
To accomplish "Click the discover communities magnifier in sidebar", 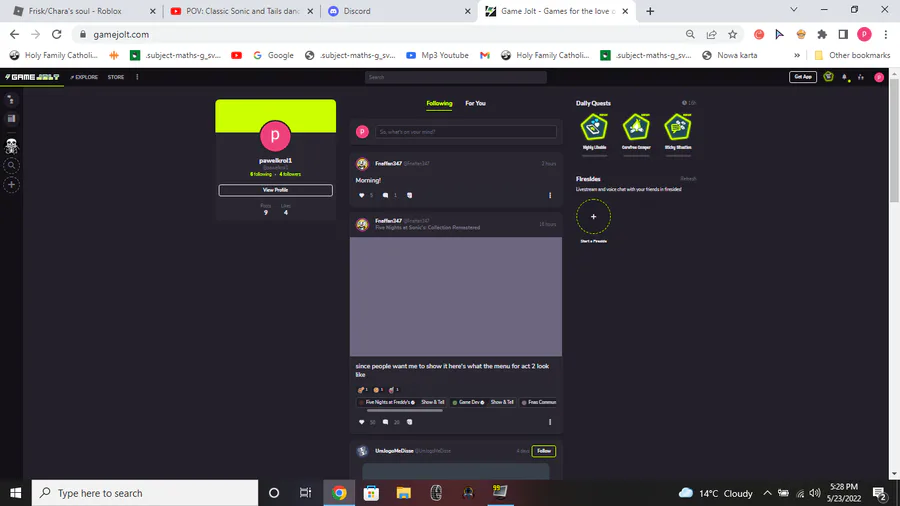I will point(11,166).
